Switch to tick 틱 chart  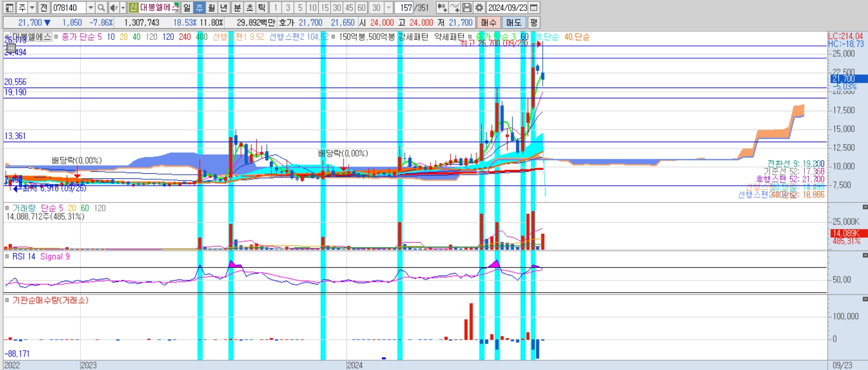click(262, 8)
